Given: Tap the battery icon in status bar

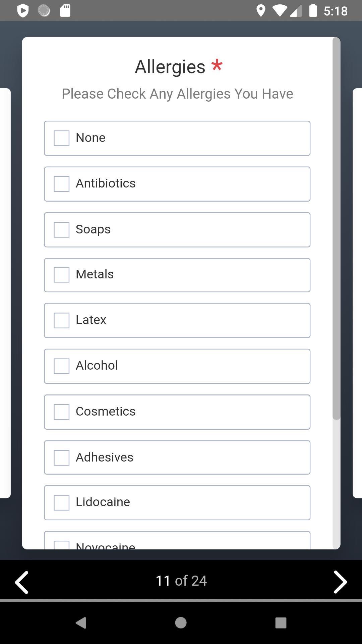Looking at the screenshot, I should 313,11.
